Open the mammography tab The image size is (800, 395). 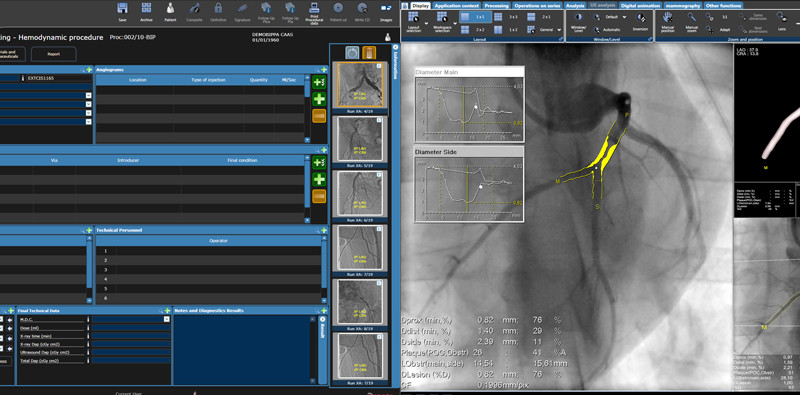pyautogui.click(x=683, y=5)
